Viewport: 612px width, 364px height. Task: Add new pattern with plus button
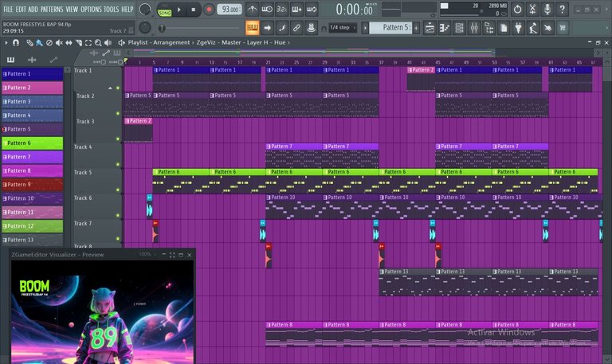[416, 28]
